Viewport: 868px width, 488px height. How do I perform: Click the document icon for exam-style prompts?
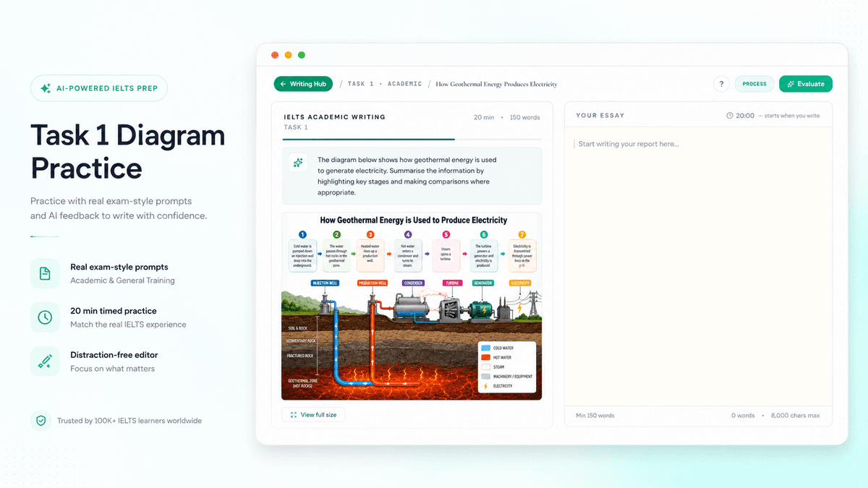45,273
